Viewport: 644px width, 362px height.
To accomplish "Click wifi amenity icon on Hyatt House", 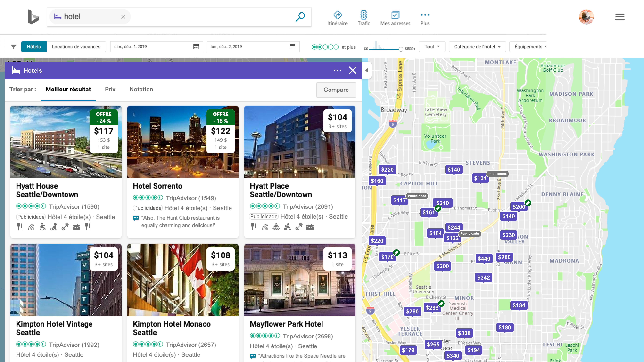I will [31, 227].
